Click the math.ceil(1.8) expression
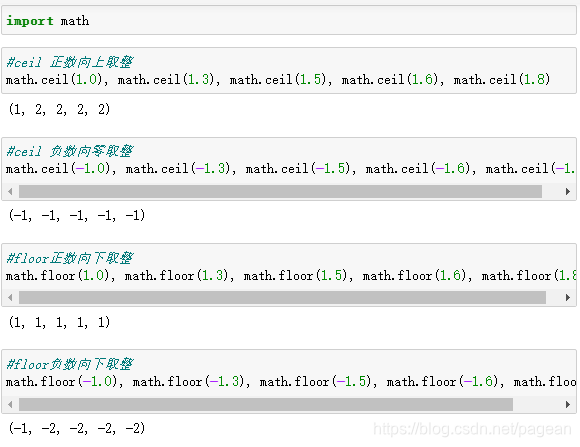The width and height of the screenshot is (580, 447). pos(502,80)
